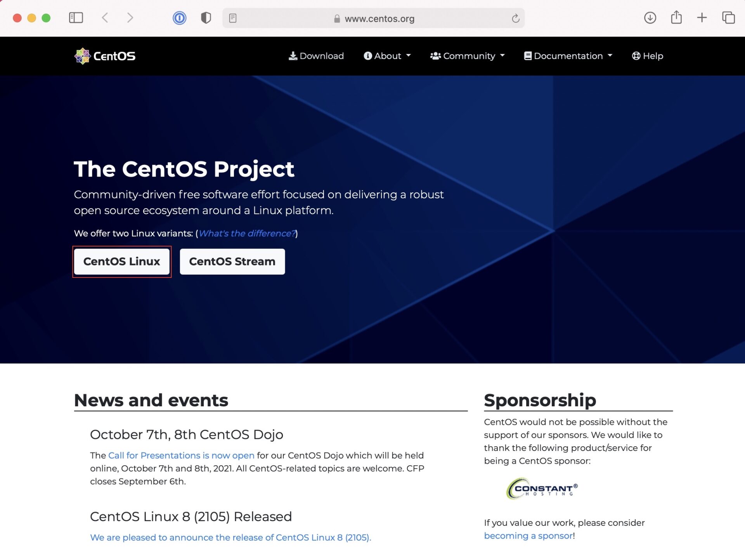Open a new tab with the plus icon
Screen dimensions: 745x560
coord(702,18)
